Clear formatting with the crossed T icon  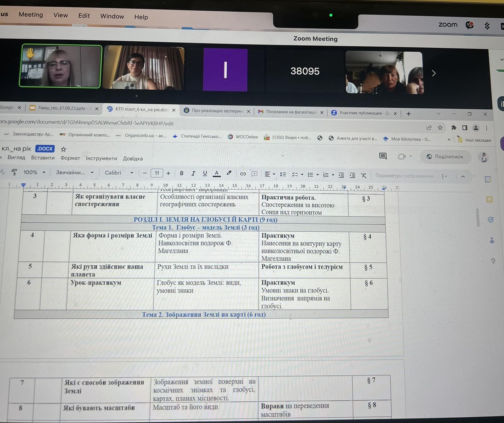point(364,176)
